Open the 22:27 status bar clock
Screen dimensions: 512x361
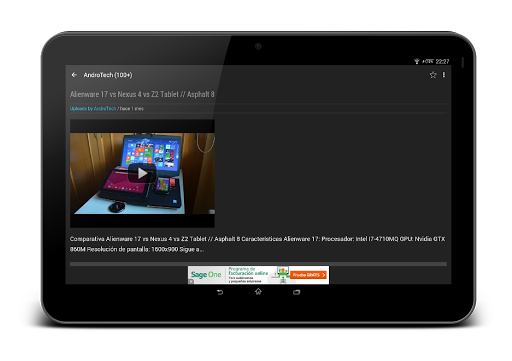tap(442, 61)
